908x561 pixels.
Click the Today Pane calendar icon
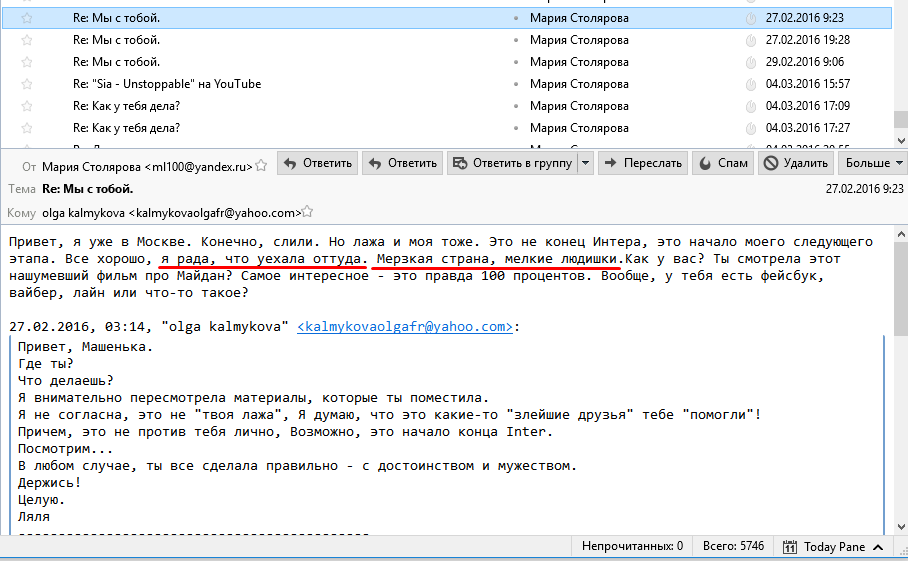pos(790,547)
